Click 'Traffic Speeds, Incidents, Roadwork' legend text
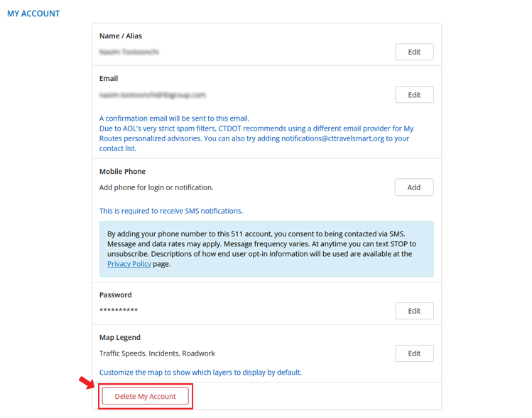The height and width of the screenshot is (418, 532). 157,353
